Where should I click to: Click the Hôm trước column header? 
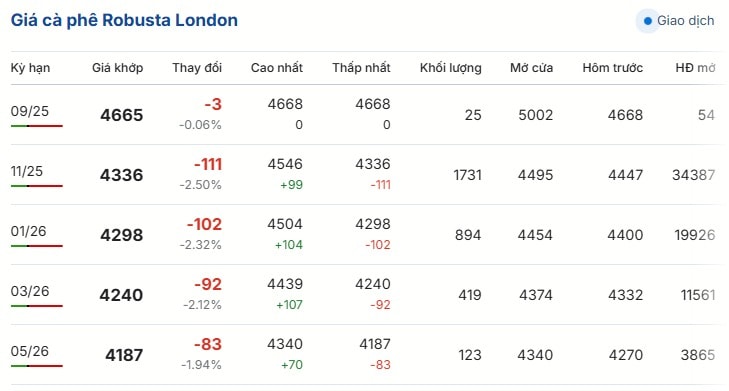[612, 68]
